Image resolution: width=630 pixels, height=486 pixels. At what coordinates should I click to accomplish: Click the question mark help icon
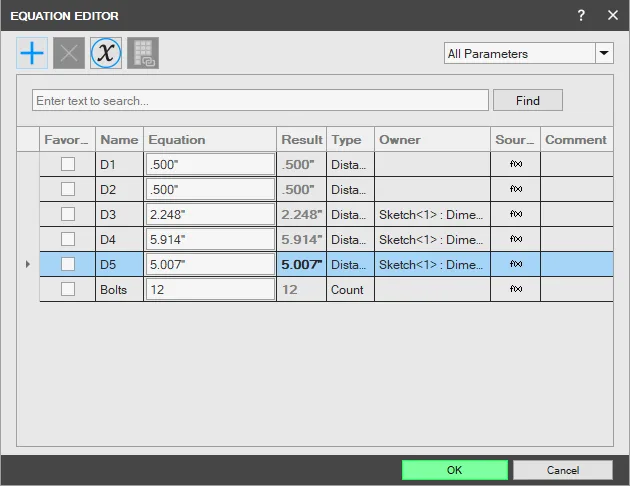click(x=581, y=16)
